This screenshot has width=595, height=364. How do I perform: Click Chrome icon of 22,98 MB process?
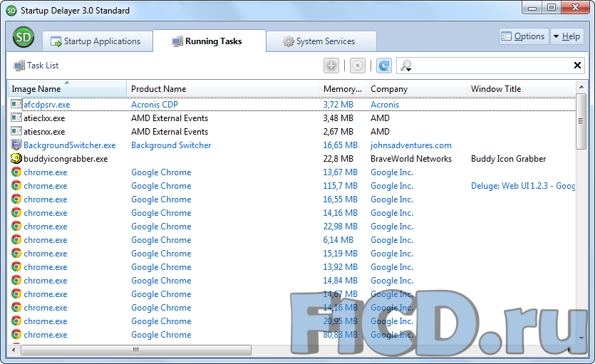pos(16,226)
